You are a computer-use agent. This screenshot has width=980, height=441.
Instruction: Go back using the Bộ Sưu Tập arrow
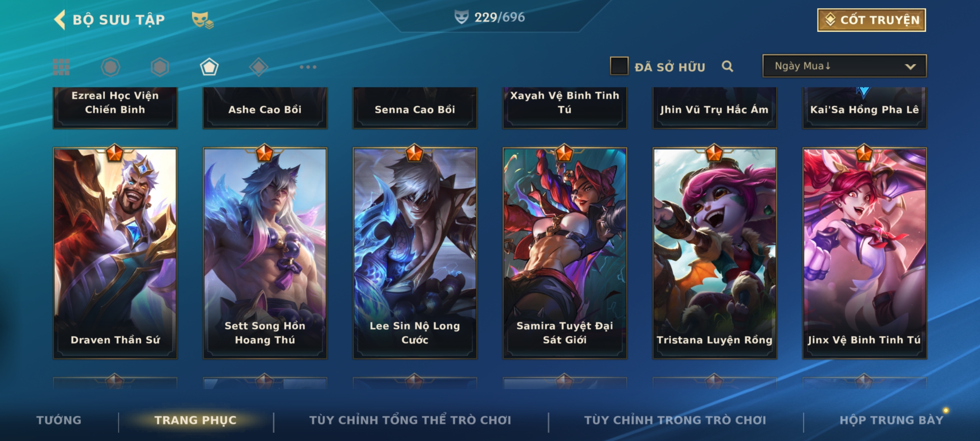(60, 20)
